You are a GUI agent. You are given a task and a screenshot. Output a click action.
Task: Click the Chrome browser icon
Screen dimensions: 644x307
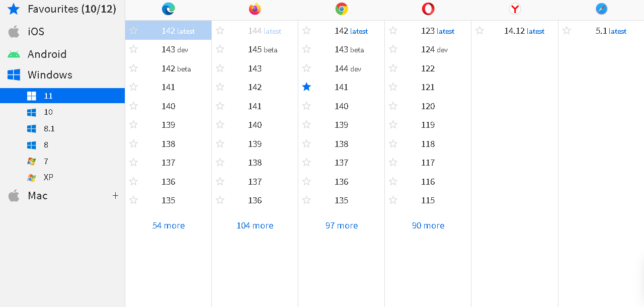(342, 9)
